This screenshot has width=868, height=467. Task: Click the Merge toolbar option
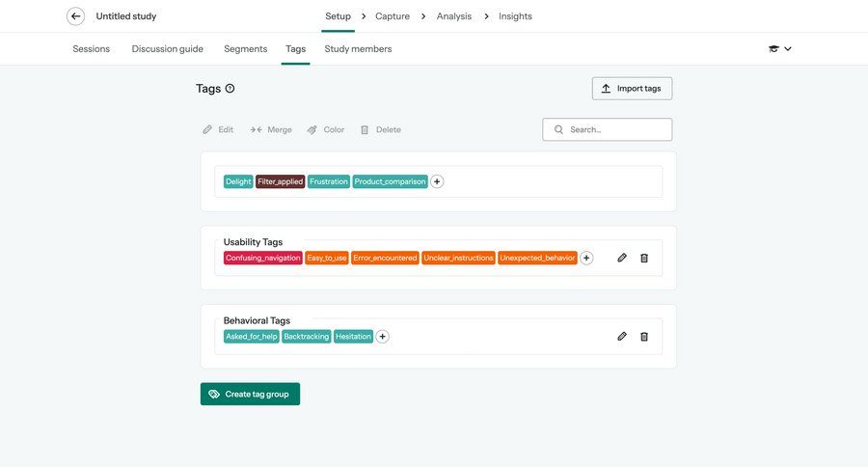click(271, 130)
